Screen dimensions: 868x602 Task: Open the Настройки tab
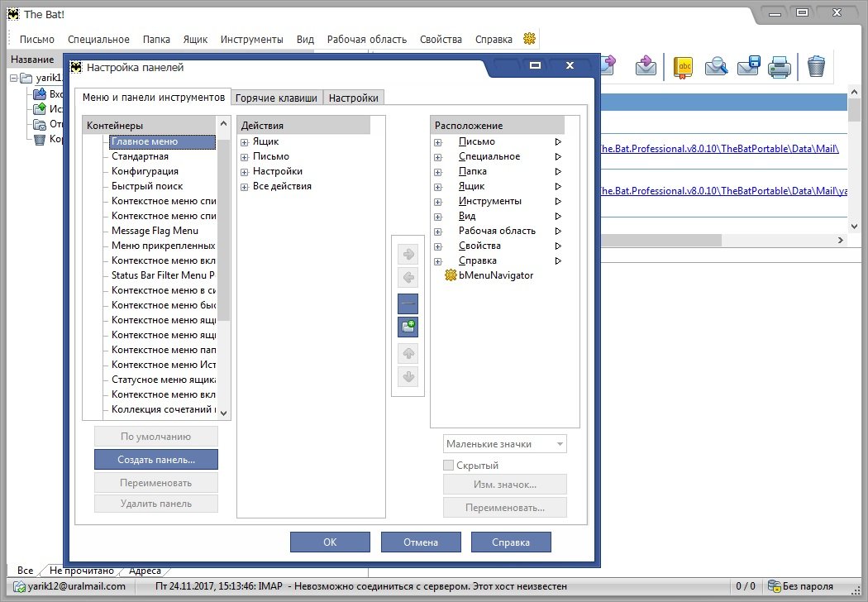click(x=353, y=98)
